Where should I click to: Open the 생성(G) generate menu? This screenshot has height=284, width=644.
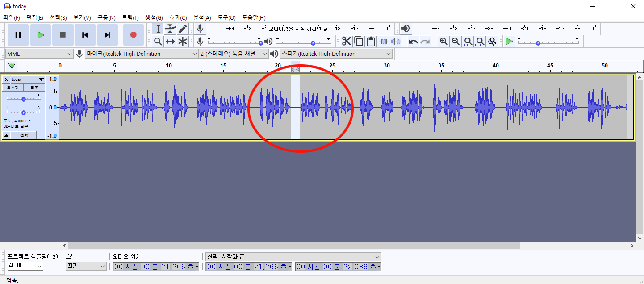(154, 17)
